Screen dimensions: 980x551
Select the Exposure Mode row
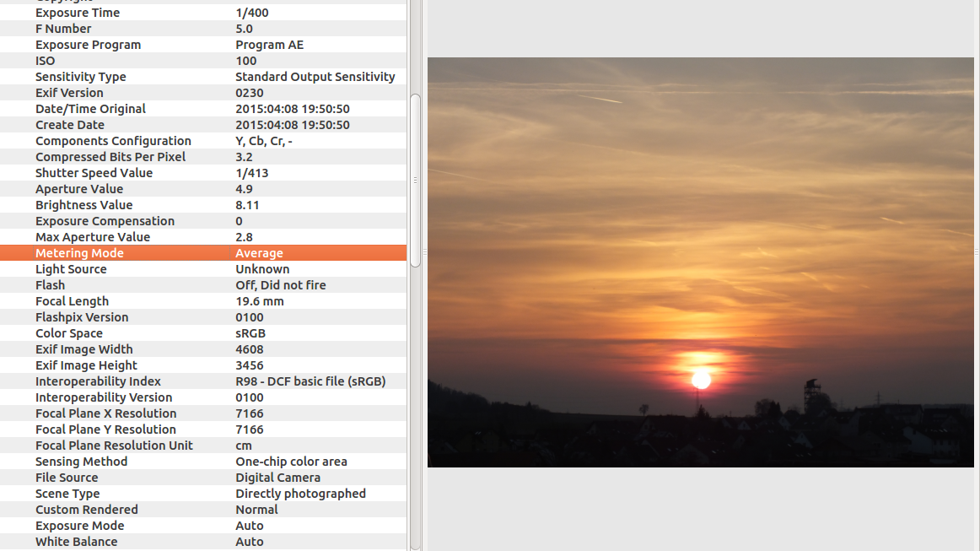point(203,526)
